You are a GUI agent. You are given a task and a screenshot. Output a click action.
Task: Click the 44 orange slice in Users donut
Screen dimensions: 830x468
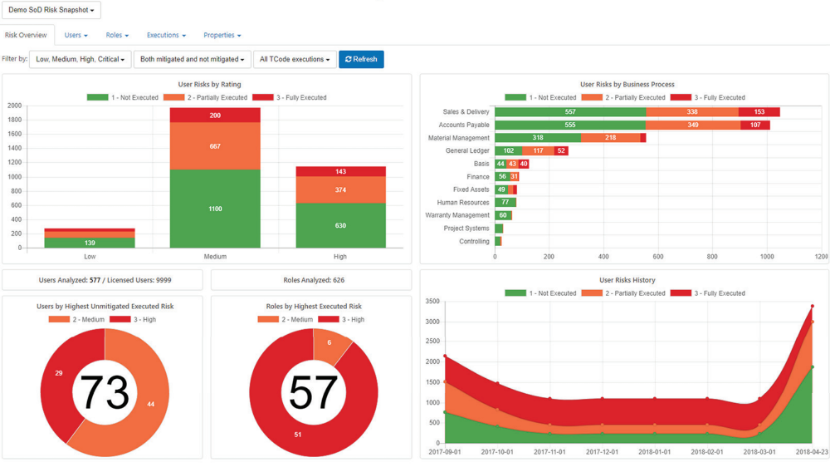click(x=151, y=404)
